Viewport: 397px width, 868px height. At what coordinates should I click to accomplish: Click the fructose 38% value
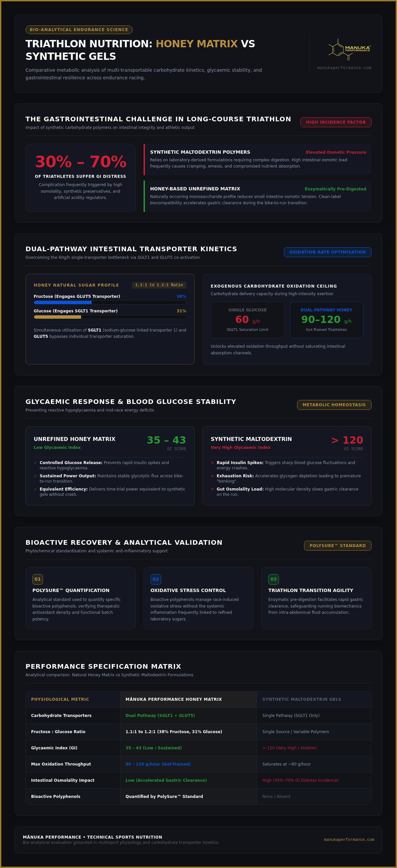coord(182,296)
